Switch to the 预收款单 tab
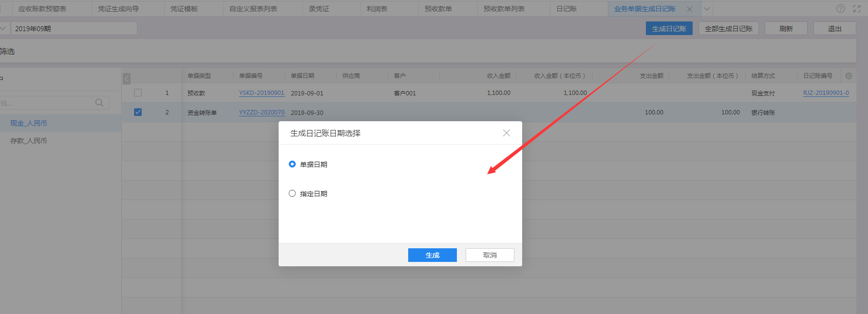The height and width of the screenshot is (314, 868). click(x=438, y=9)
